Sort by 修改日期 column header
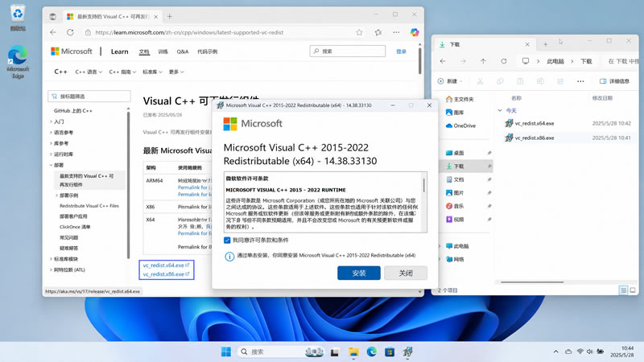This screenshot has height=362, width=644. (602, 98)
